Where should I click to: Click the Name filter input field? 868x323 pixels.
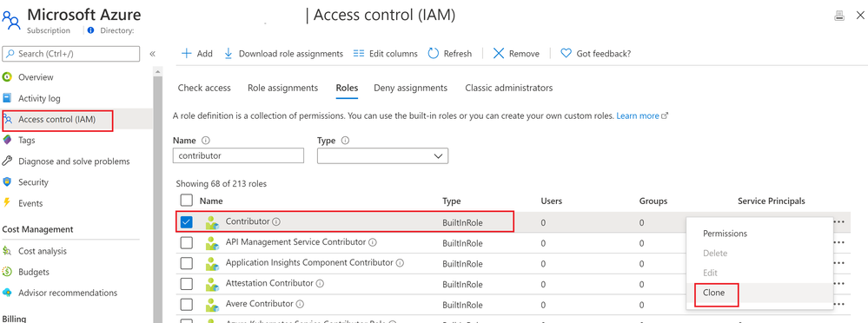coord(239,156)
